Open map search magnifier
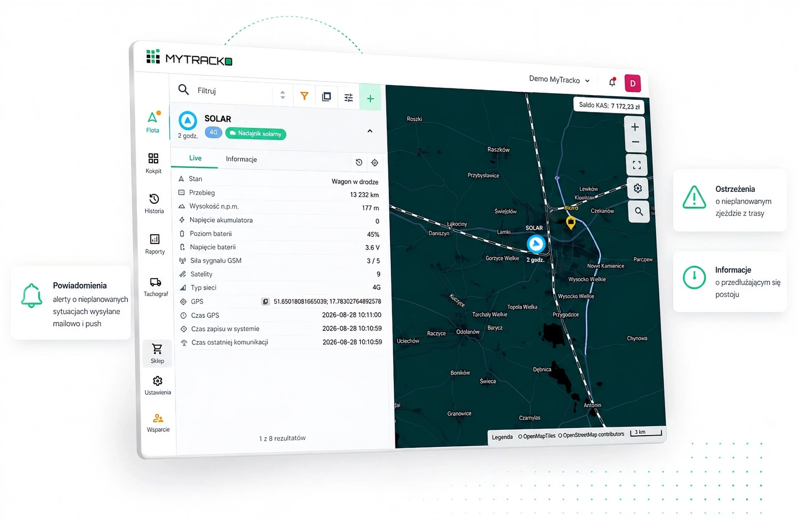 [639, 212]
